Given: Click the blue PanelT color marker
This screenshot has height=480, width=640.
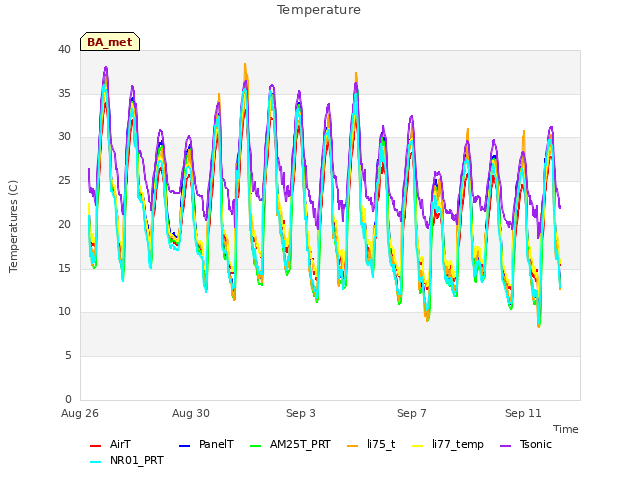Looking at the screenshot, I should click(184, 446).
